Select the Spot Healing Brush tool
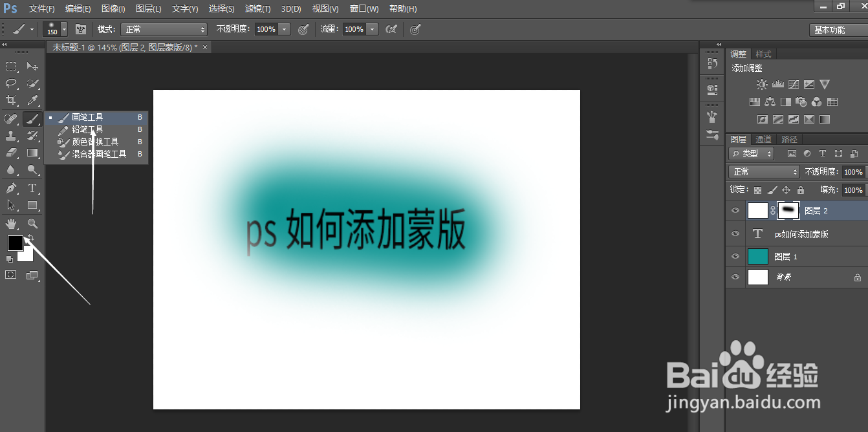The height and width of the screenshot is (432, 868). tap(12, 118)
